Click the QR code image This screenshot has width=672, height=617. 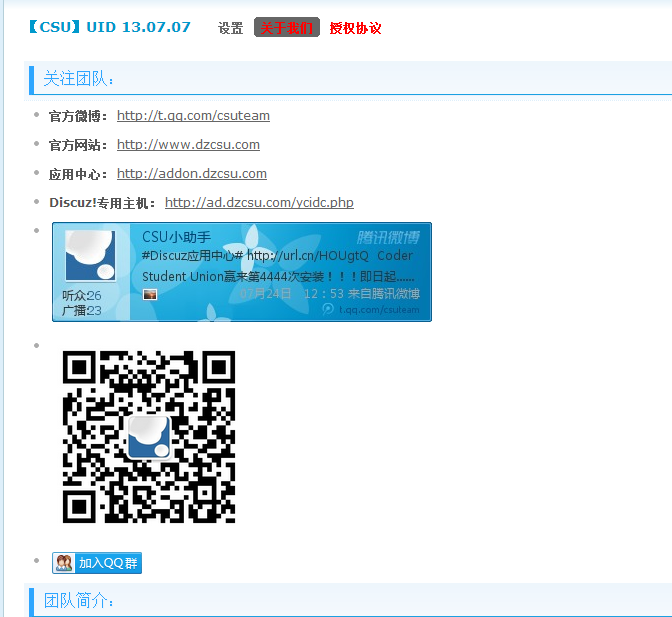(x=149, y=437)
